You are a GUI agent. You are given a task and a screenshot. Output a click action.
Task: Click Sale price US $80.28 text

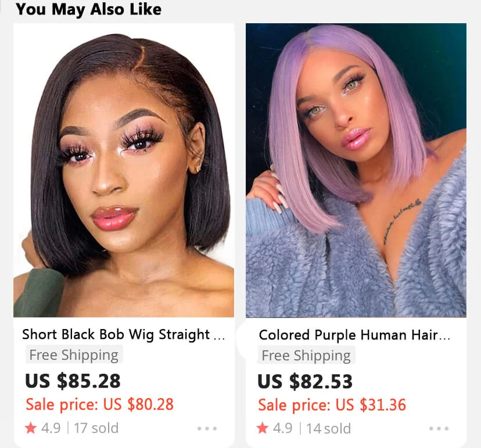(x=100, y=404)
